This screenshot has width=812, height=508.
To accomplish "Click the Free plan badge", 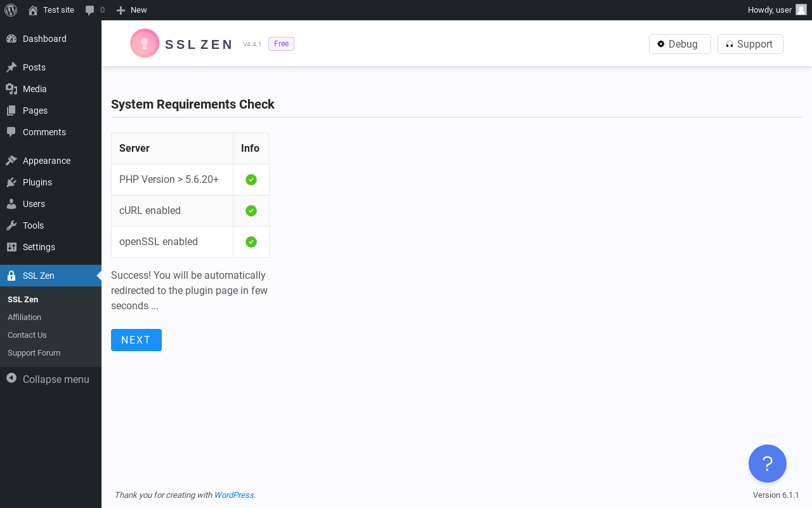I will [281, 44].
